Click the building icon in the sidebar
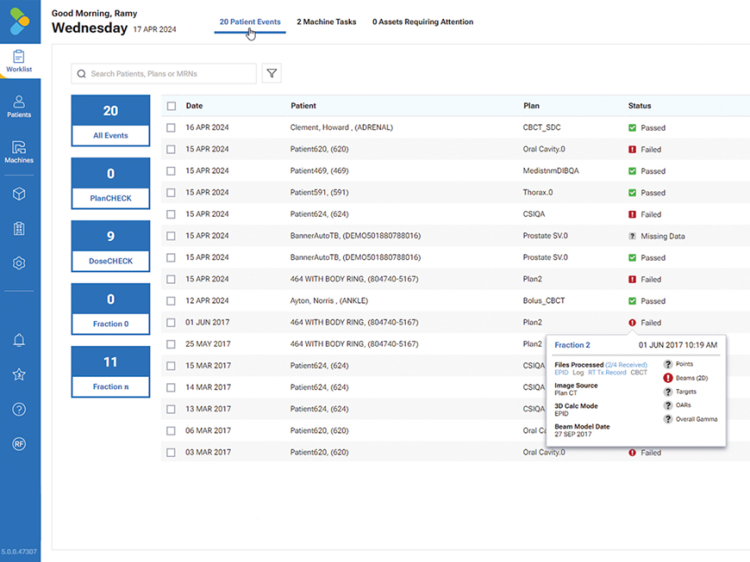 [x=19, y=229]
